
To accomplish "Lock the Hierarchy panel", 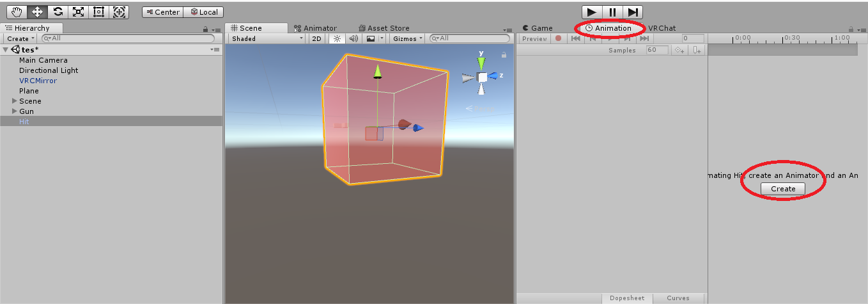I will coord(205,29).
